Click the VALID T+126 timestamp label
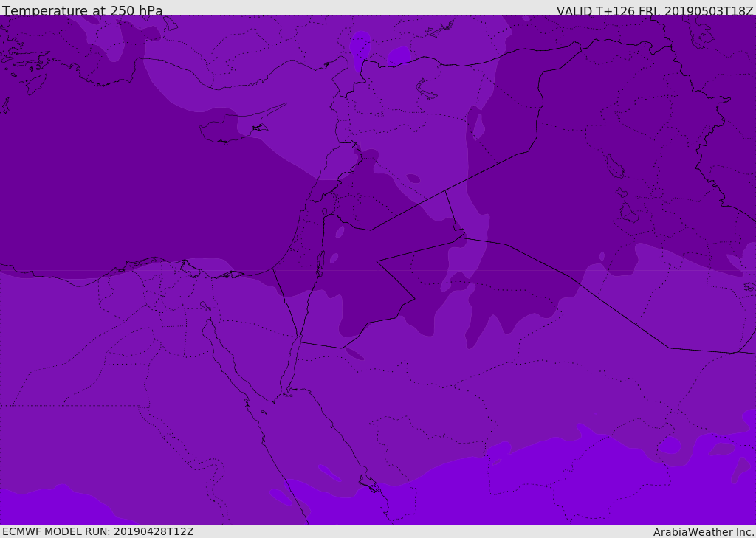 [654, 11]
